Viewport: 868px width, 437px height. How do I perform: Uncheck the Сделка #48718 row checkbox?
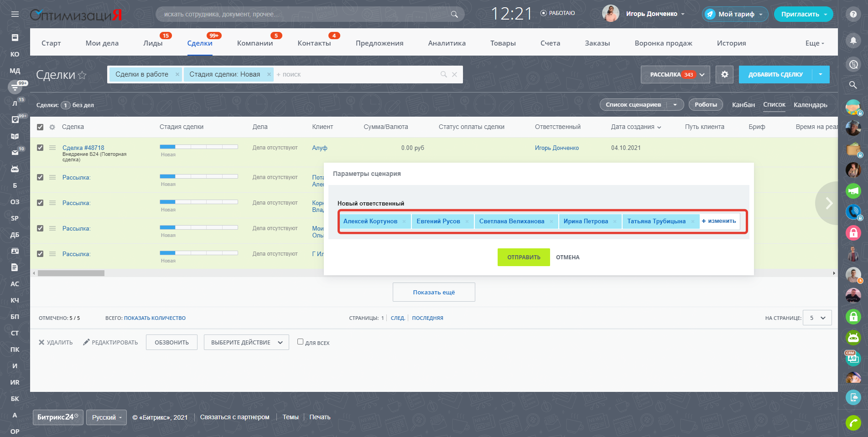[x=40, y=148]
